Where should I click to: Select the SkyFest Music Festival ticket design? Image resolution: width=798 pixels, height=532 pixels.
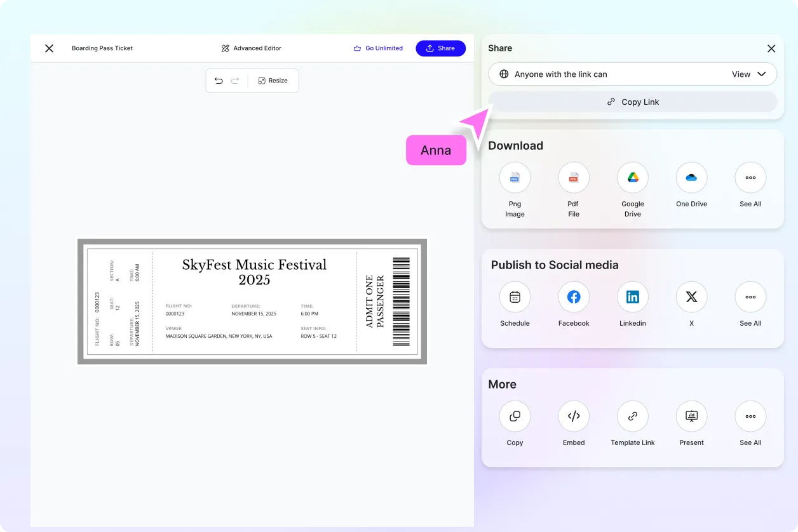point(252,301)
